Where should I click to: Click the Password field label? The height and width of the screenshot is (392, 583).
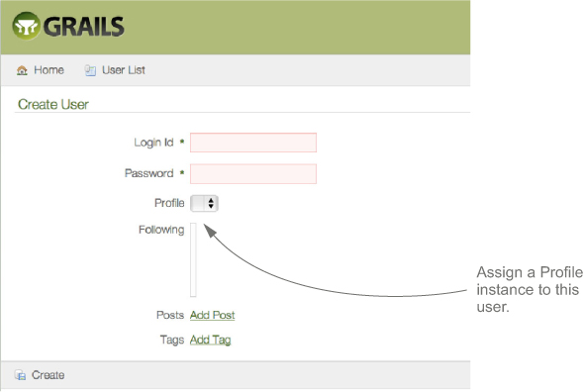coord(149,173)
